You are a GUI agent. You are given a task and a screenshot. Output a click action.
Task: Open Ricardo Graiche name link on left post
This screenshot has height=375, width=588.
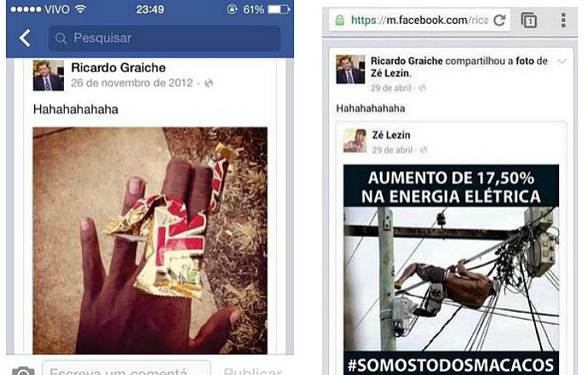coord(118,67)
